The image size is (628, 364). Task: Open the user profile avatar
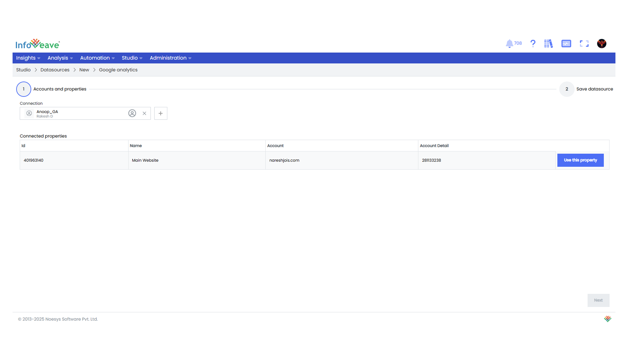(602, 44)
